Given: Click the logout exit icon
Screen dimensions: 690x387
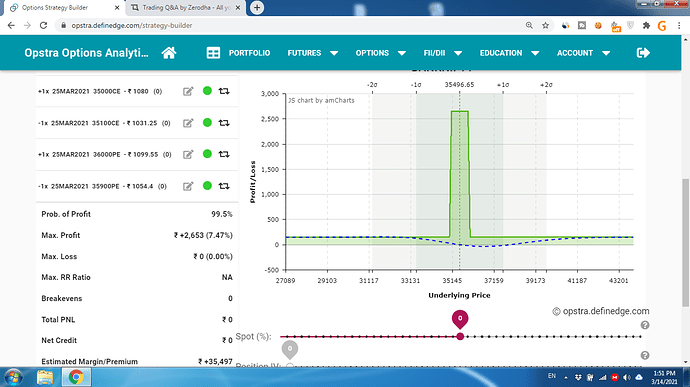Looking at the screenshot, I should pos(643,53).
